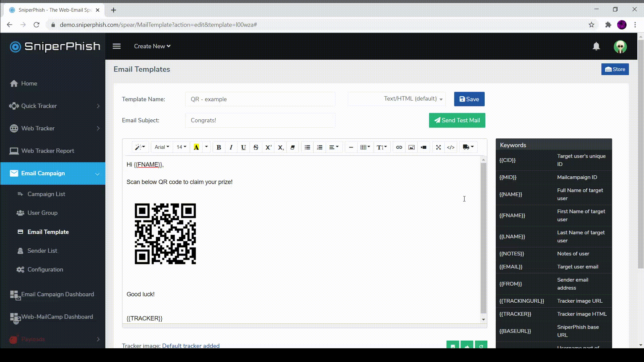Screen dimensions: 644x362
Task: Open Sender List in sidebar
Action: pos(42,251)
